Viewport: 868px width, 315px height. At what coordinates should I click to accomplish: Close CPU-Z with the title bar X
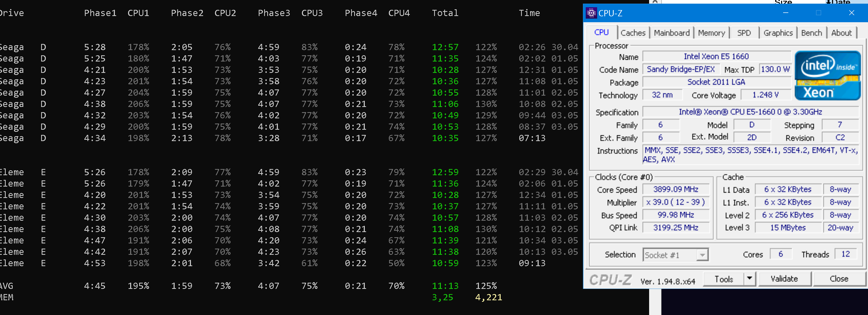click(851, 13)
